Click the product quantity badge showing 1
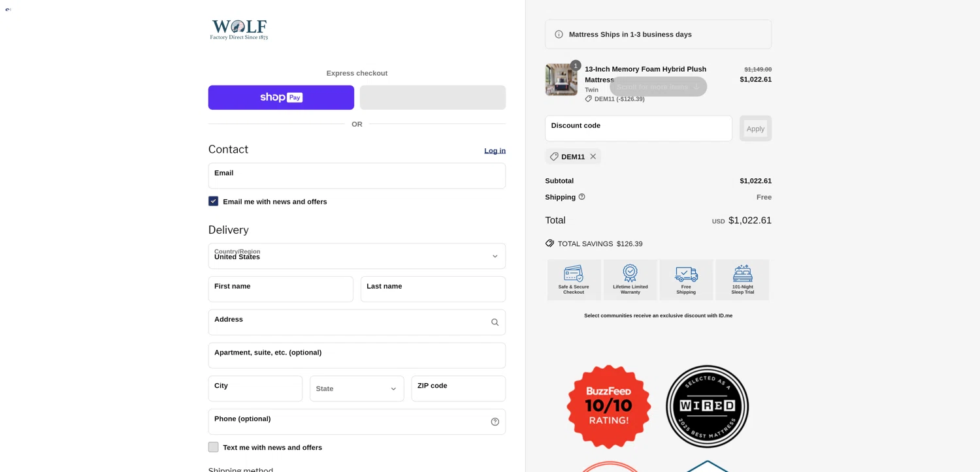This screenshot has width=980, height=472. tap(576, 65)
